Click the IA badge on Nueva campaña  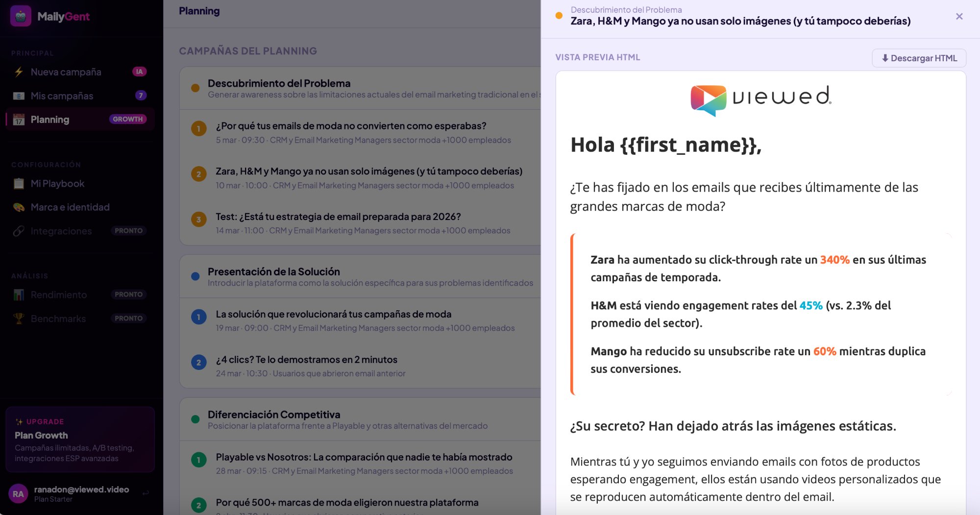click(139, 72)
